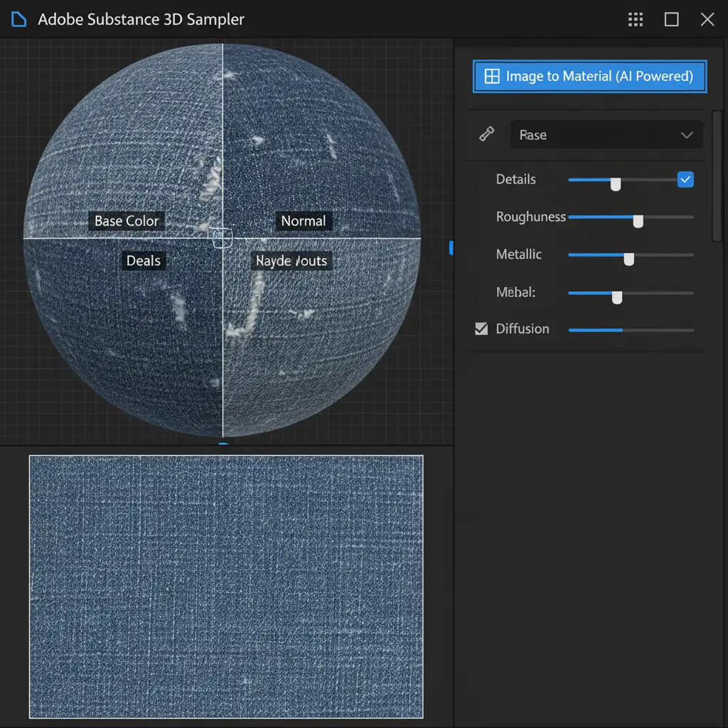The width and height of the screenshot is (728, 728).
Task: Click the blue handle below the sphere viewport
Action: 223,444
